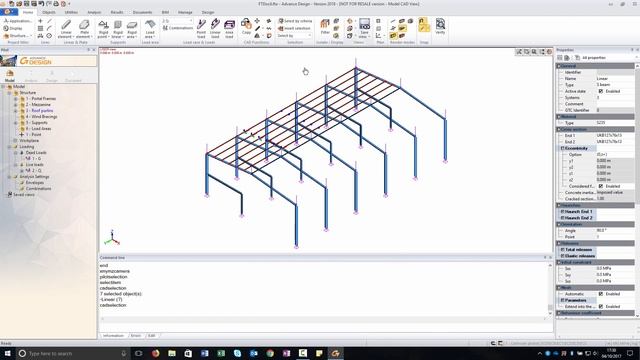The image size is (640, 360).
Task: Select Saved views in the Pilot tree
Action: coord(24,195)
